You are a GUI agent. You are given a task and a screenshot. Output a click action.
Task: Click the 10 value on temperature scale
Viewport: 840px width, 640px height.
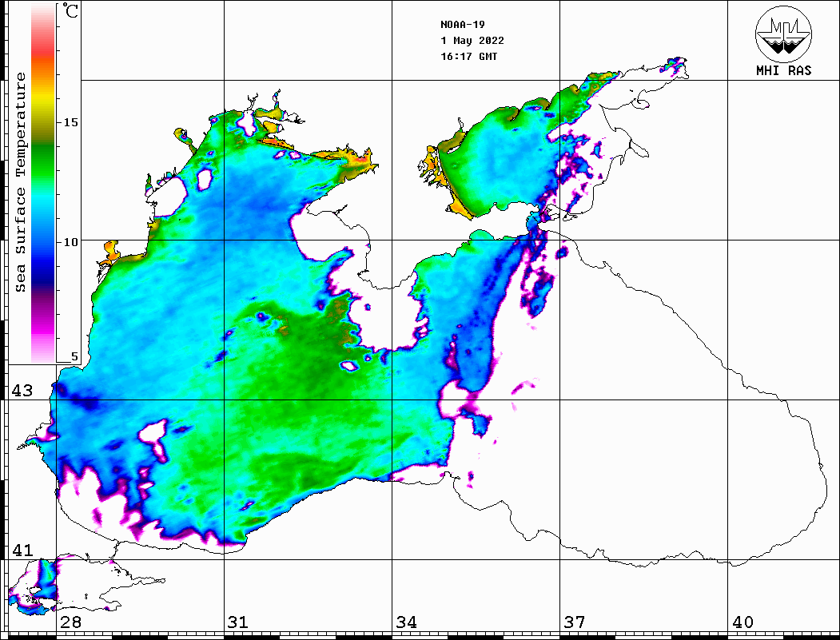(x=70, y=242)
